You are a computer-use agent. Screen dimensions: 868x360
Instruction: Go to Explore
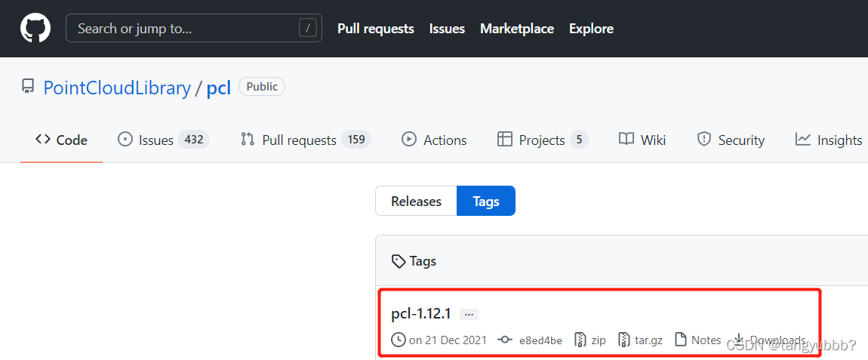click(591, 28)
